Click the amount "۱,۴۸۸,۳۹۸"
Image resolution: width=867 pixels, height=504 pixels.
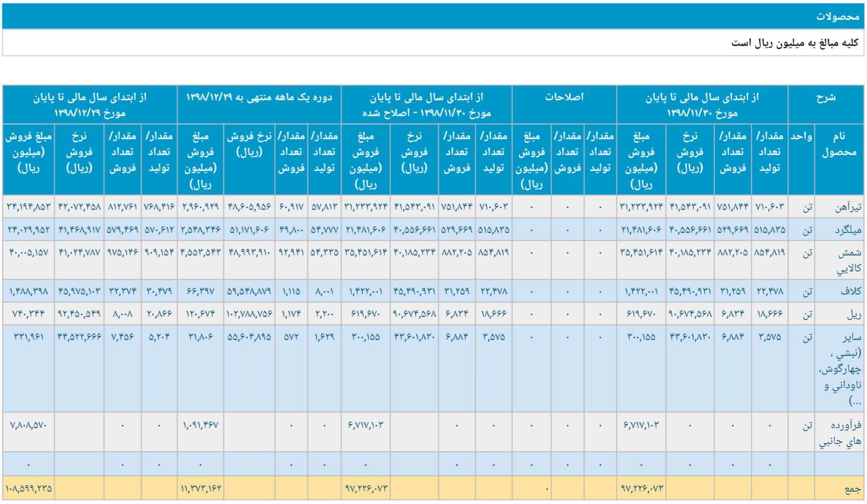point(29,291)
